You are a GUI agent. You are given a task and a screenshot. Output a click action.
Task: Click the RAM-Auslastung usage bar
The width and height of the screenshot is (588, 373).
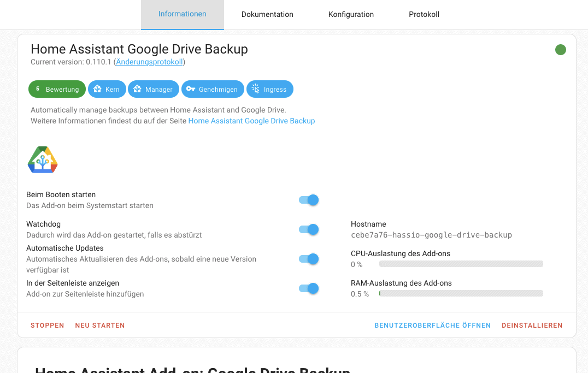[x=461, y=293]
